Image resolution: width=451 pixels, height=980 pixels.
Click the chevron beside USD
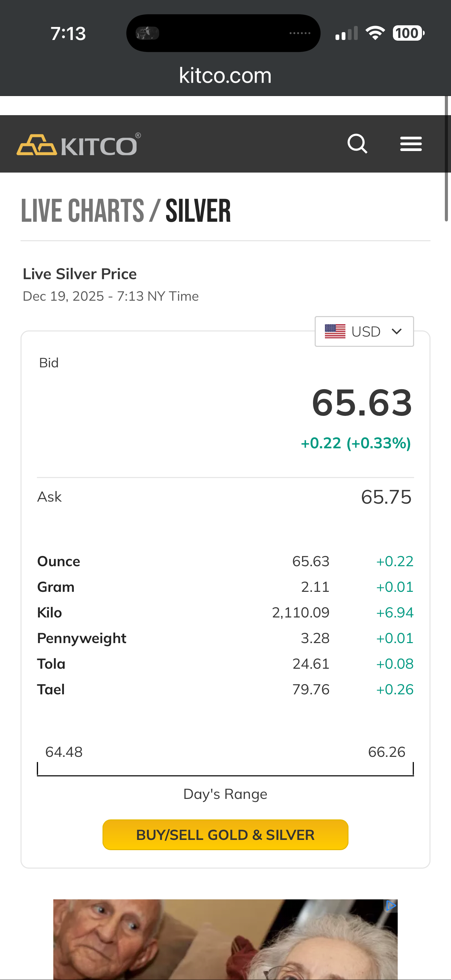pos(396,331)
